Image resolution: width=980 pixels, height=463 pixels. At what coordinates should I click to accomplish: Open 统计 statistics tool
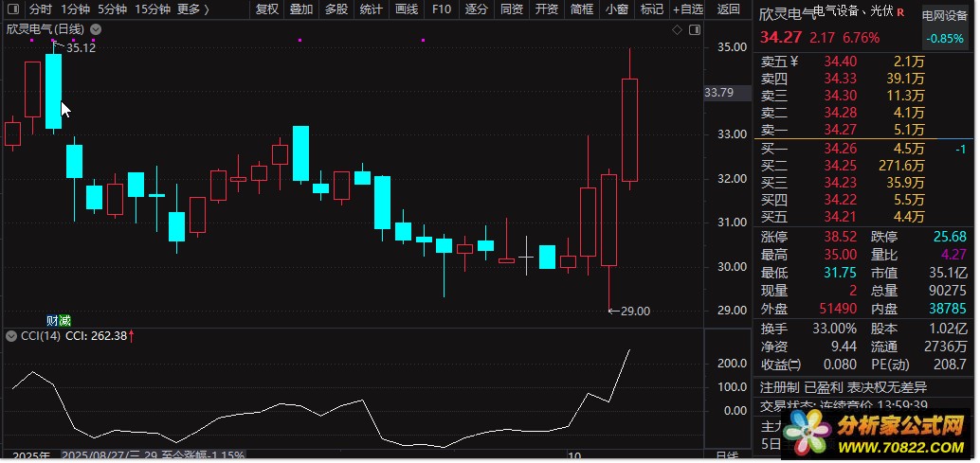point(372,9)
